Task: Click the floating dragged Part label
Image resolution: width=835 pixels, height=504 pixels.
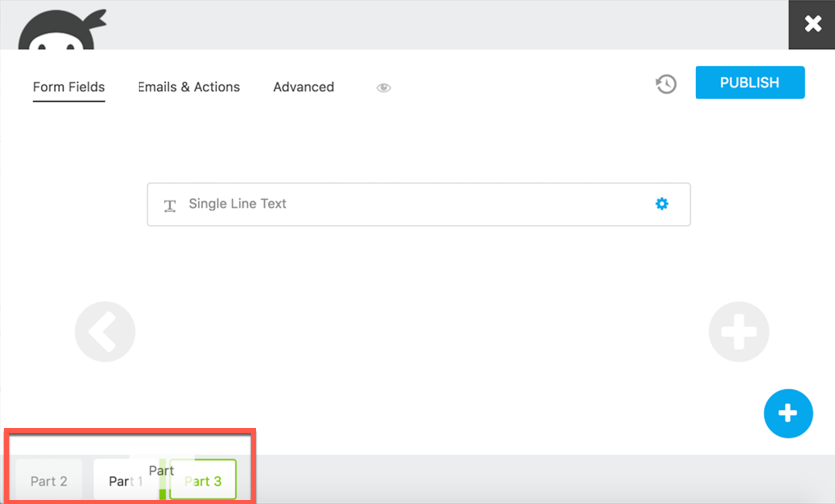Action: pos(160,470)
